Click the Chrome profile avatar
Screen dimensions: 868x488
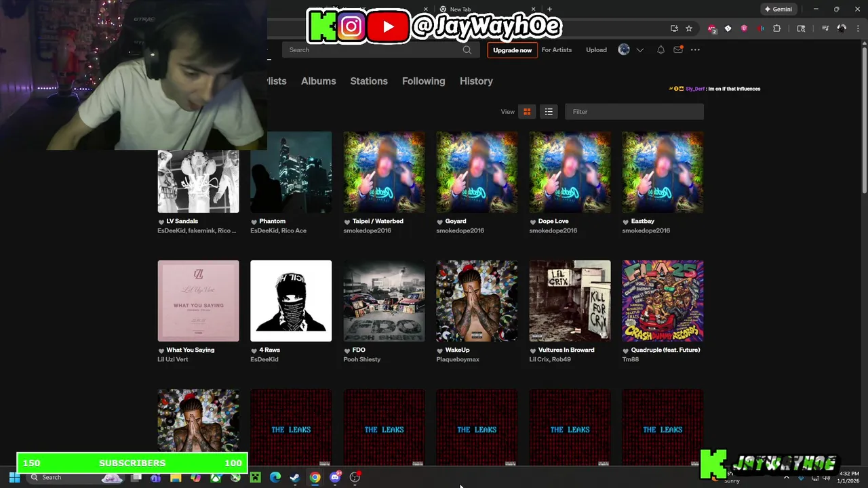(x=842, y=28)
